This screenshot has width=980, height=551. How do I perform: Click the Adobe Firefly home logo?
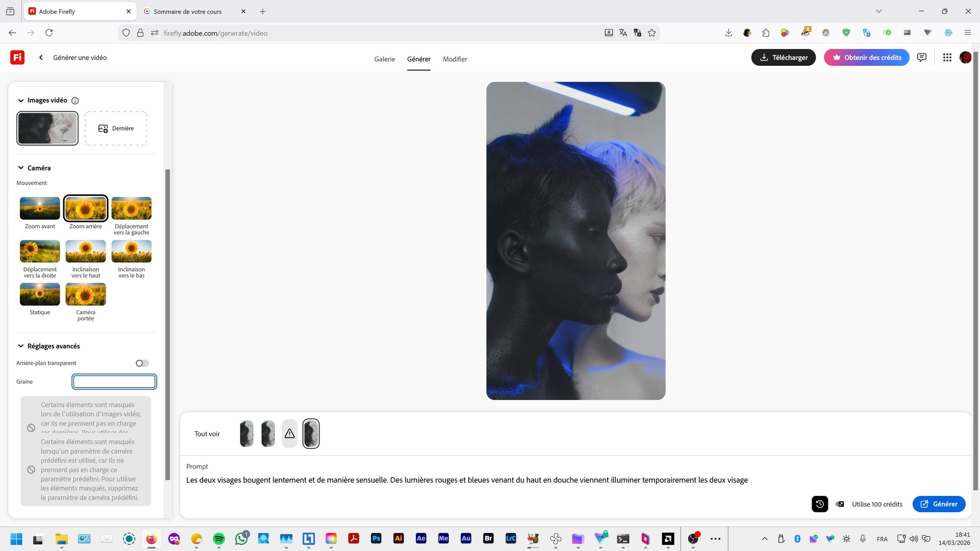[x=17, y=57]
